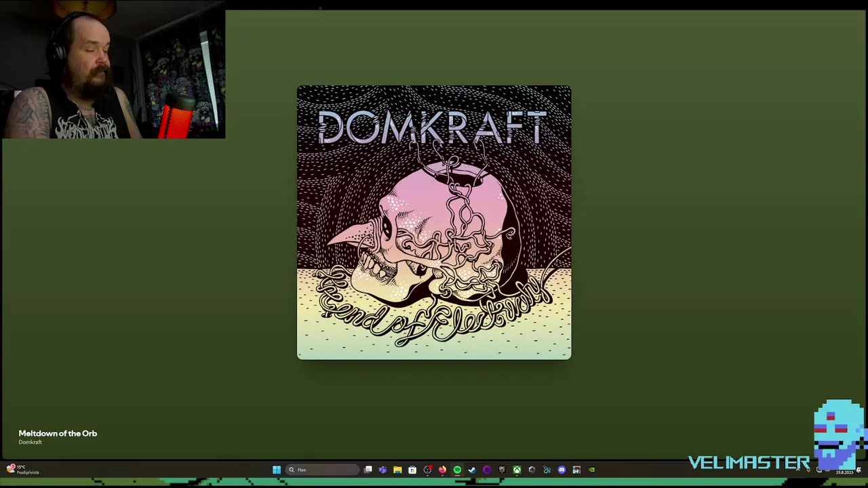Open the weather widget showing 15°C
This screenshot has width=868, height=488.
(22, 469)
